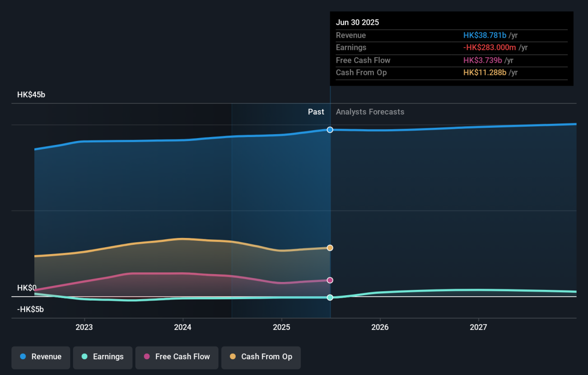588x375 pixels.
Task: Select the 2027 x-axis year label
Action: [478, 327]
